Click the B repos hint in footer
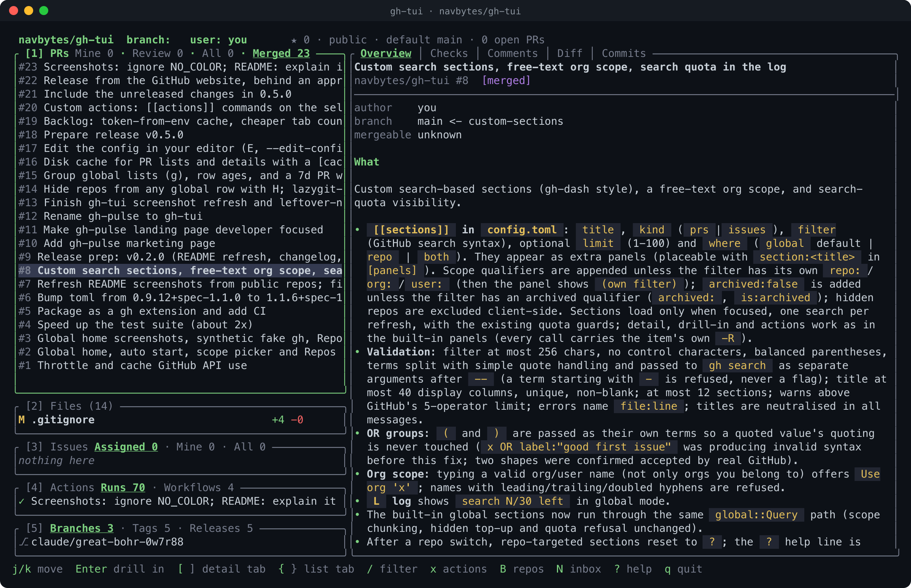 (521, 569)
